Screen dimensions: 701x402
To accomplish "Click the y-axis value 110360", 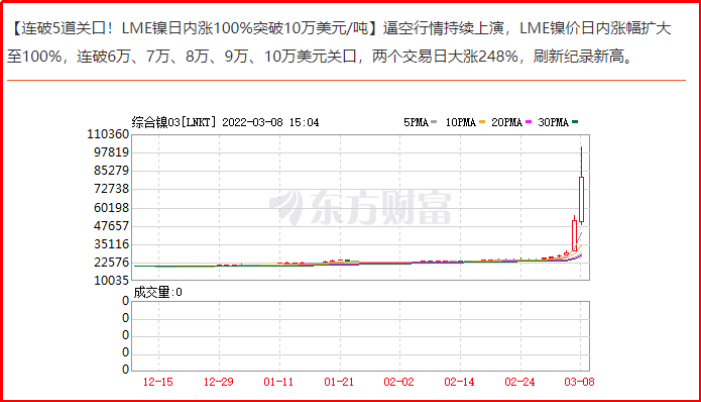I will click(x=108, y=134).
